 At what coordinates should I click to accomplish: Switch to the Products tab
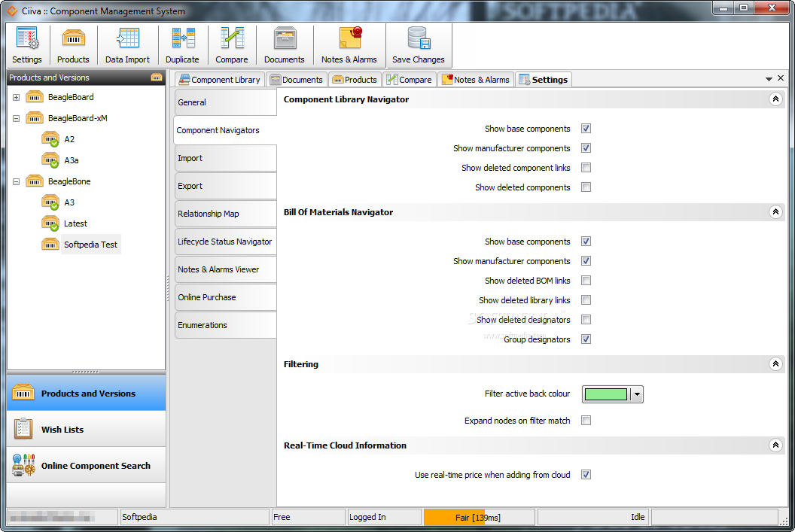355,80
